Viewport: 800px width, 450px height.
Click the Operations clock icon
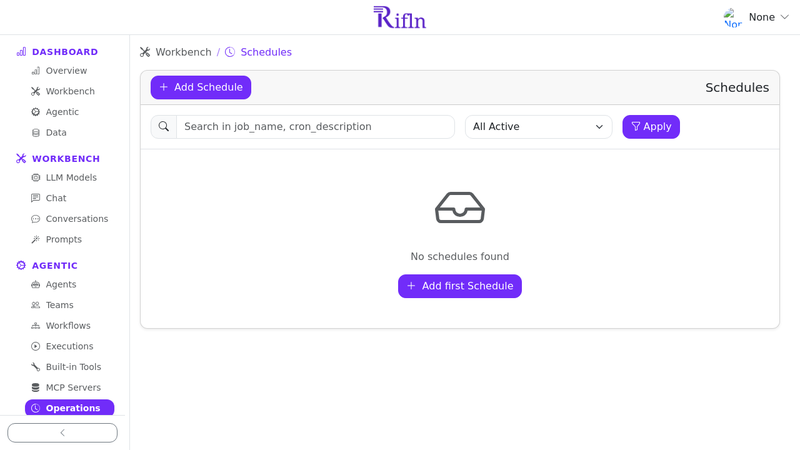coord(36,408)
